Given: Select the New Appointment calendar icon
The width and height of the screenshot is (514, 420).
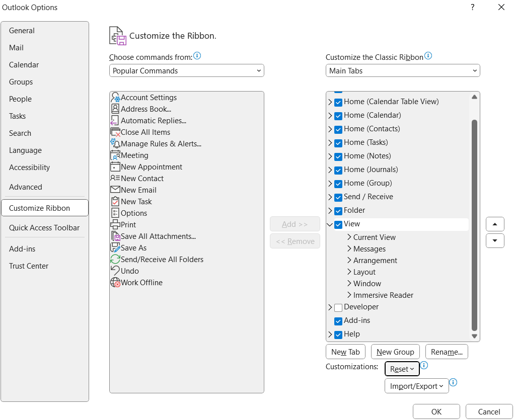Looking at the screenshot, I should pos(115,167).
